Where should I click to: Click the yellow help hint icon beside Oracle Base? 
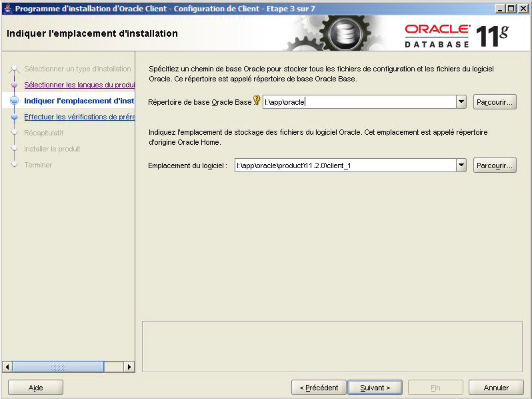[x=257, y=100]
